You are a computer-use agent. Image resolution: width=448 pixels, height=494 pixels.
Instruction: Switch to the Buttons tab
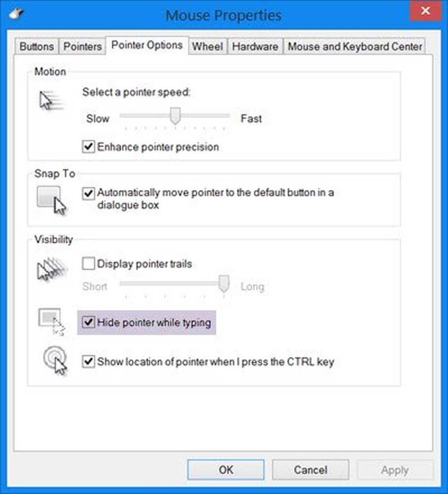(x=37, y=47)
